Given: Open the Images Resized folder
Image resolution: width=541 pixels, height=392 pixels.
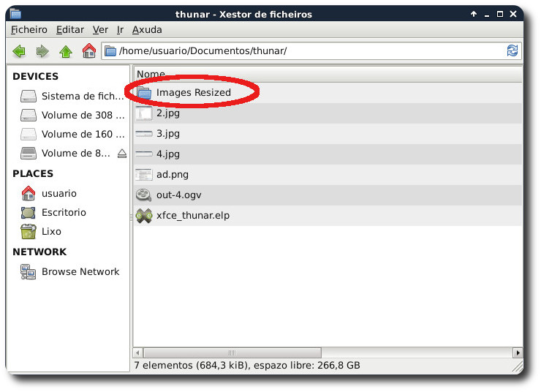Looking at the screenshot, I should pos(193,93).
